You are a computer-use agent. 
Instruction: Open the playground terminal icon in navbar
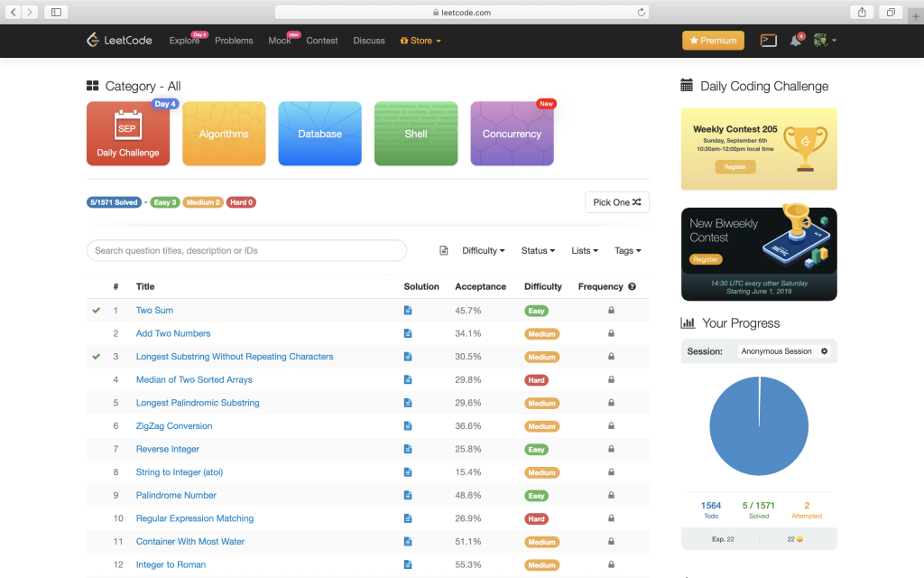coord(769,40)
